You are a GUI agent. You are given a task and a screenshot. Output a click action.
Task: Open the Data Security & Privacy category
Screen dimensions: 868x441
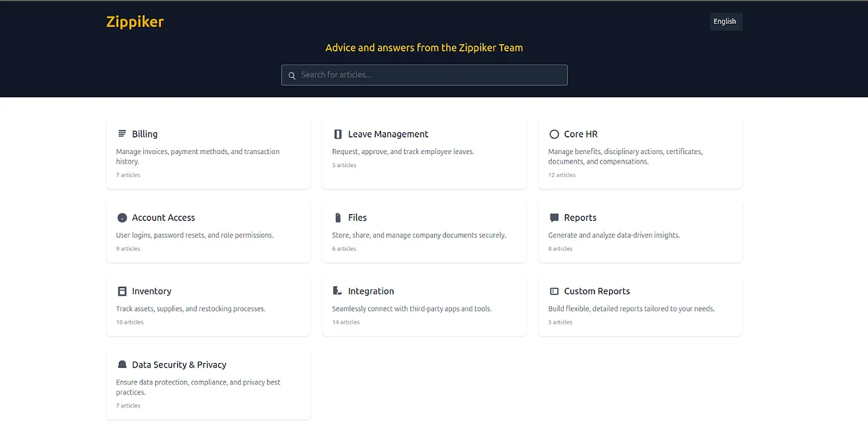208,383
